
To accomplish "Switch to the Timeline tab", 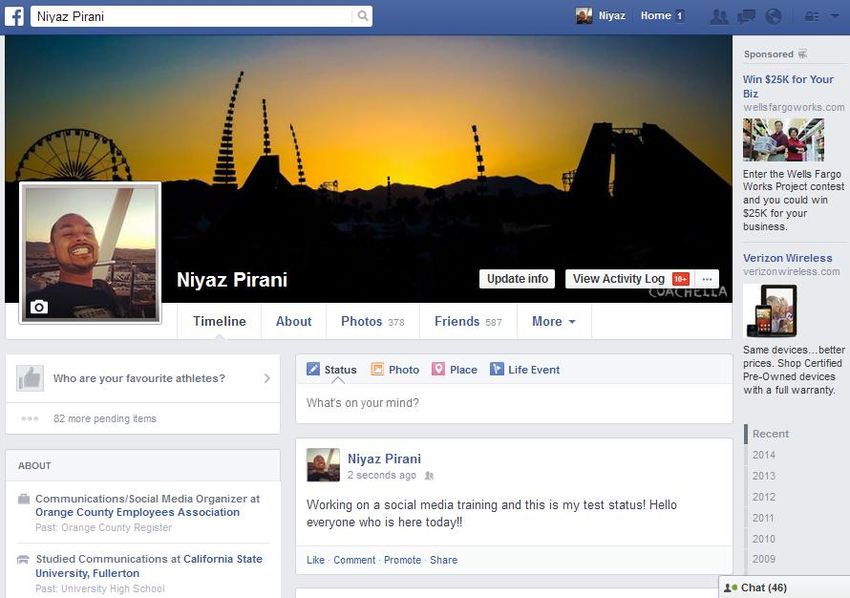I will [220, 321].
